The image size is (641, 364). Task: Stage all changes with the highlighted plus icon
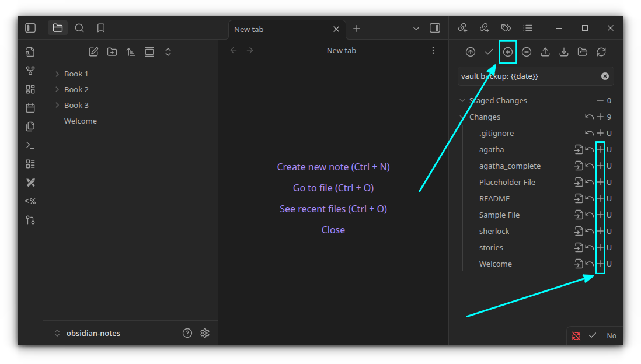pos(507,52)
